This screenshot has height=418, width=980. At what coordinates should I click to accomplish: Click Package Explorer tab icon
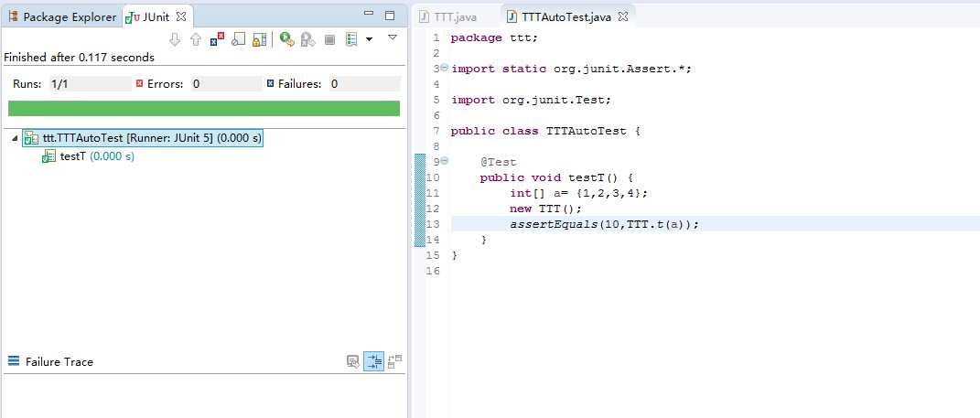click(x=13, y=16)
